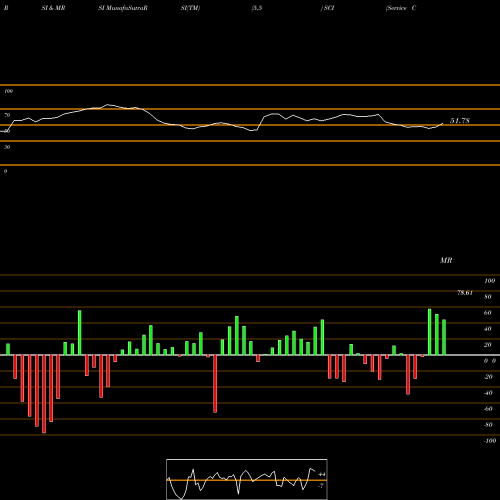The width and height of the screenshot is (500, 500).
Task: Click the MR axis label -40
Action: (488, 393)
